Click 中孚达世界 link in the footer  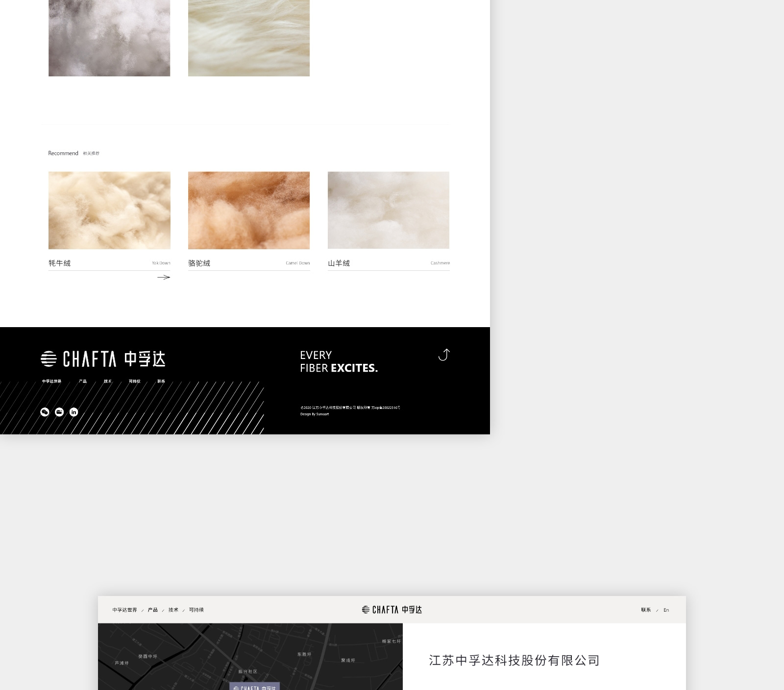[51, 381]
